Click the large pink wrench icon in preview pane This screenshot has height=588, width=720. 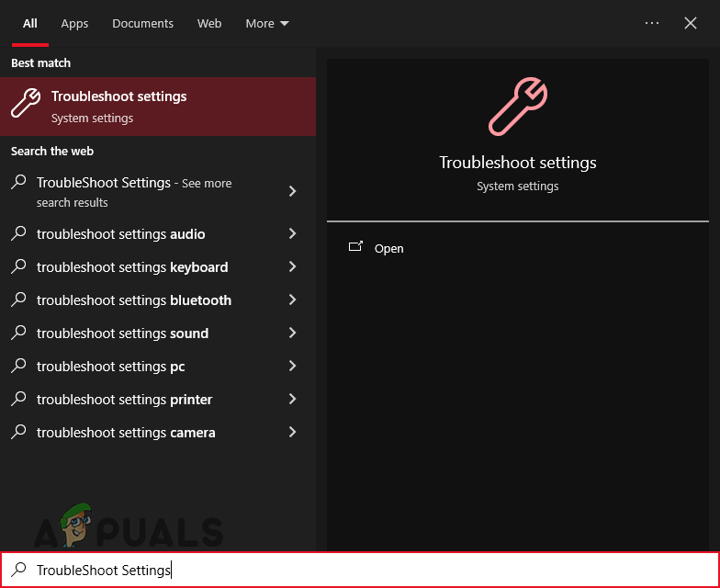tap(517, 106)
